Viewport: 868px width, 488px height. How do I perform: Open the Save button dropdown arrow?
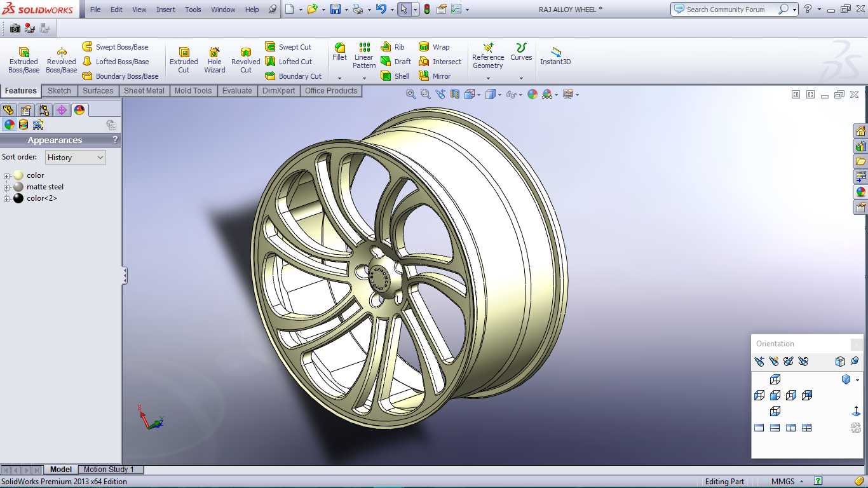[x=346, y=10]
